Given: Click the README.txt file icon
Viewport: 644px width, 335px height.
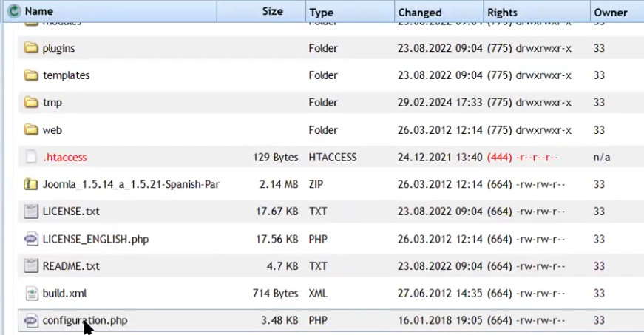Looking at the screenshot, I should [x=30, y=265].
